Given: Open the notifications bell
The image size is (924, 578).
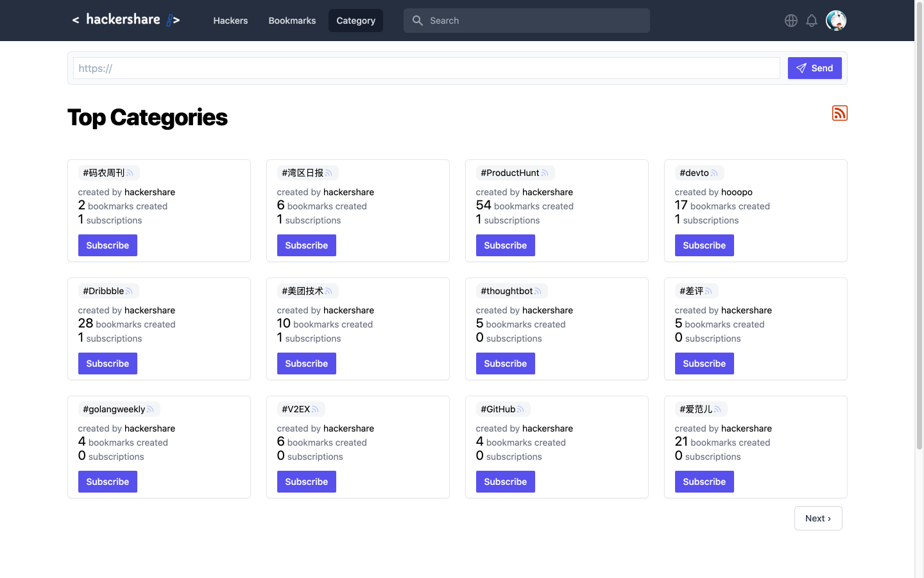Looking at the screenshot, I should click(812, 20).
